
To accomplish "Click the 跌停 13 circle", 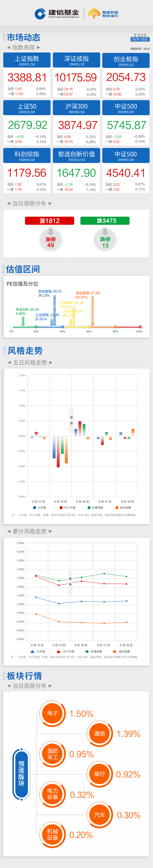I will [105, 240].
